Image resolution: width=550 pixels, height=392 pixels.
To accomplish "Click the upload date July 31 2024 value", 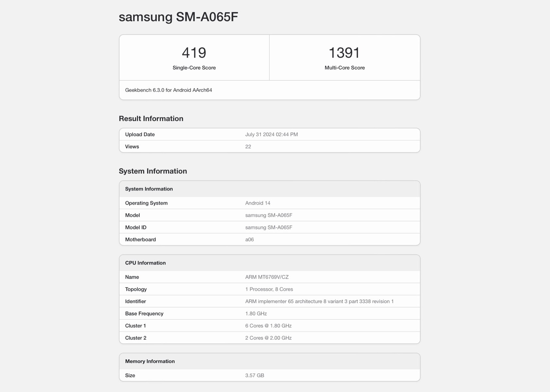I will (271, 135).
